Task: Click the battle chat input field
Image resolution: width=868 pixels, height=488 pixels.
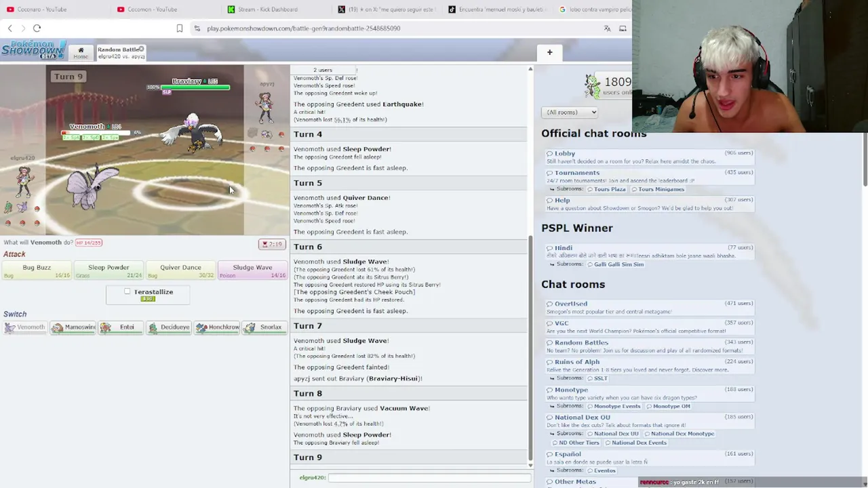Action: pyautogui.click(x=429, y=478)
